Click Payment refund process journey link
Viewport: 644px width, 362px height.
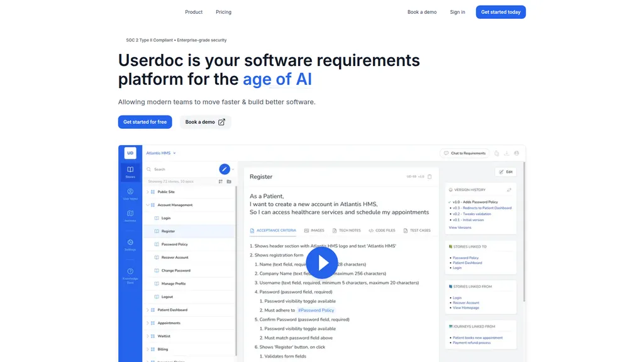(472, 343)
